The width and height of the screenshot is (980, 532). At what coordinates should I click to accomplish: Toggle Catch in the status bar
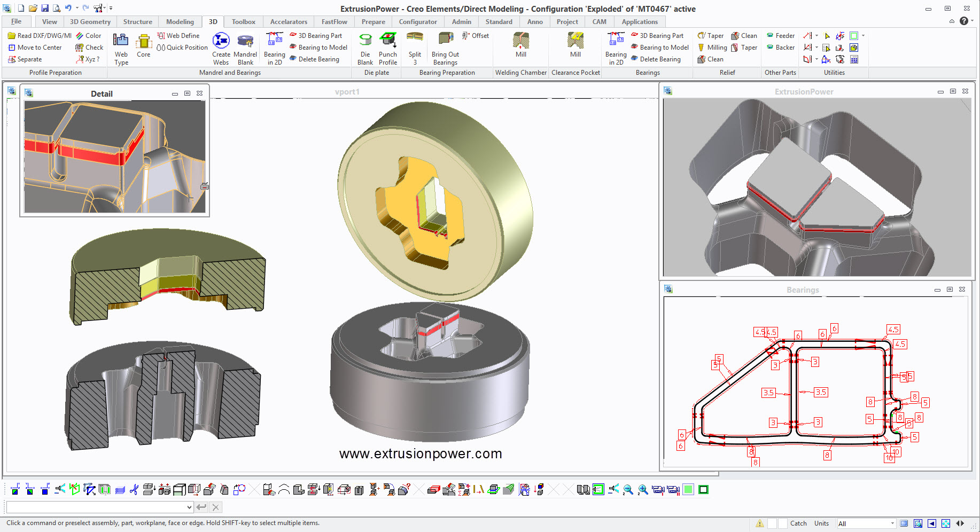[798, 523]
